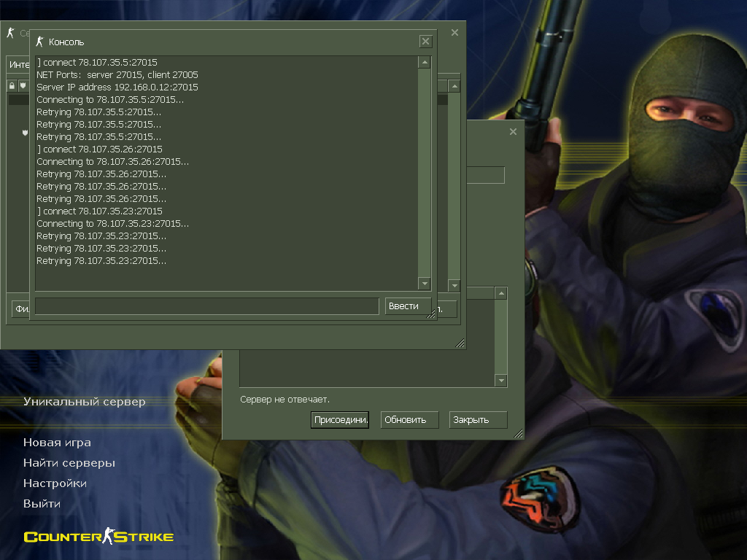Click the console output scroll-up arrow
Screen dimensions: 747x560
[425, 63]
